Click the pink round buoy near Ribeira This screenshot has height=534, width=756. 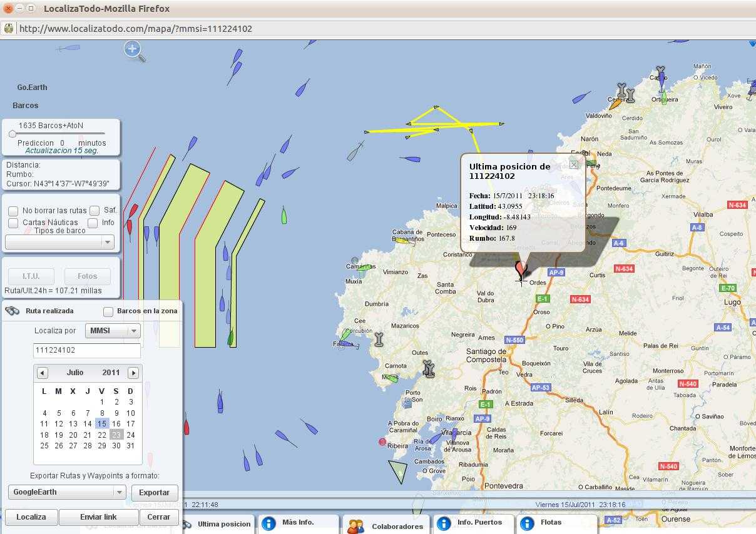coord(382,442)
